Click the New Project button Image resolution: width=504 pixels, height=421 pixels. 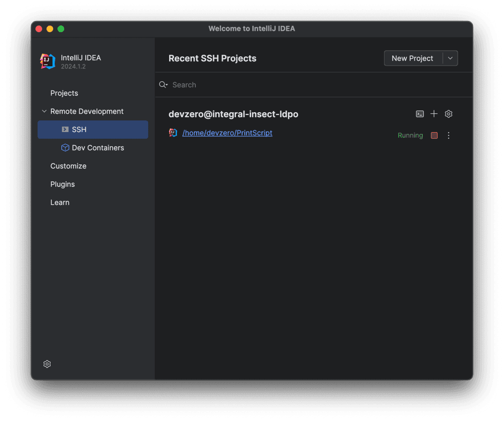[413, 58]
